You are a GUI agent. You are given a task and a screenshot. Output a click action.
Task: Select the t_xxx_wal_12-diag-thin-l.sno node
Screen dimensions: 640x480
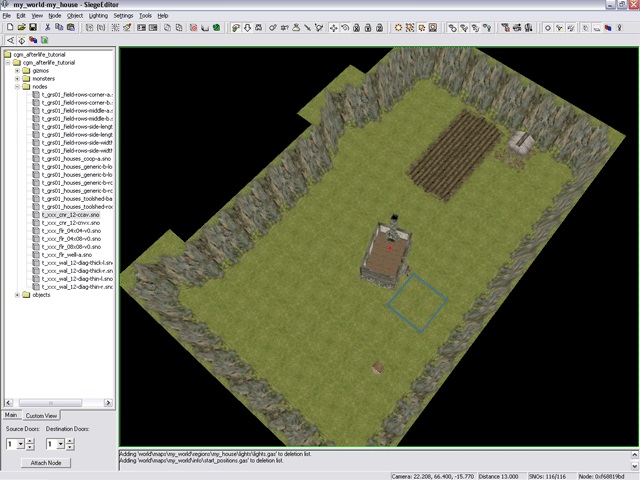tap(77, 279)
